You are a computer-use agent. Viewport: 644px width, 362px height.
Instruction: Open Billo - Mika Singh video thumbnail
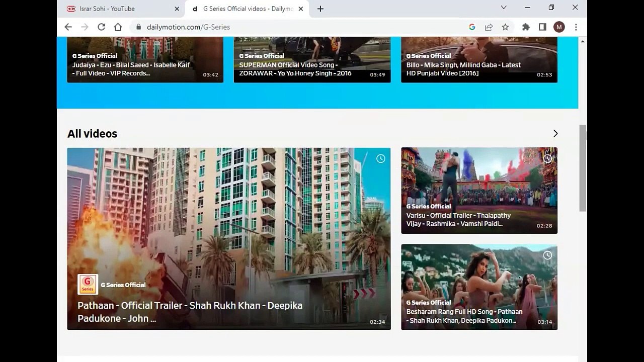[479, 59]
